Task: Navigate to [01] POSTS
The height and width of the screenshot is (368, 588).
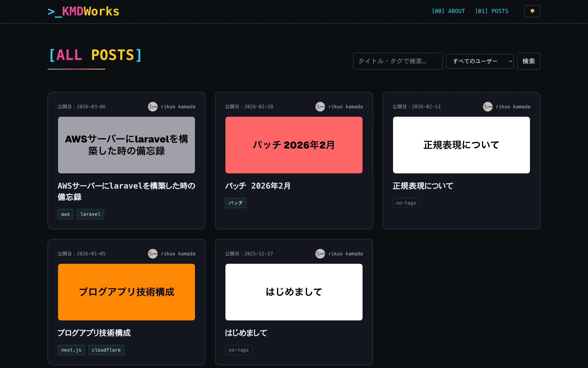Action: pyautogui.click(x=492, y=11)
